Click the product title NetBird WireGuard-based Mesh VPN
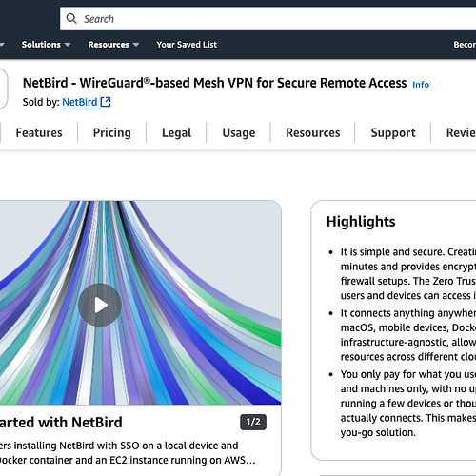The height and width of the screenshot is (476, 476). coord(214,83)
